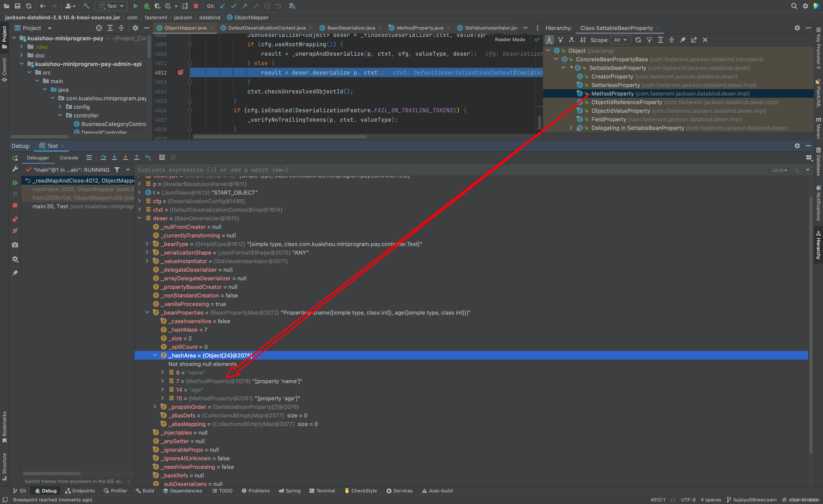Collapse the _hashArea node

[x=155, y=355]
